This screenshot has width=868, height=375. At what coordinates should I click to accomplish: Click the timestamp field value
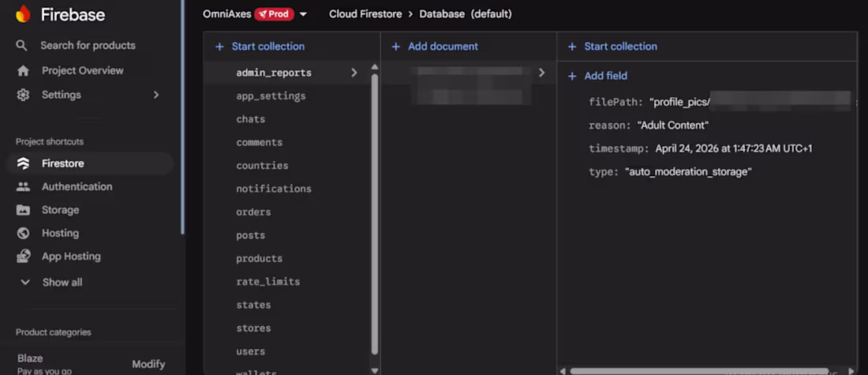pyautogui.click(x=734, y=148)
